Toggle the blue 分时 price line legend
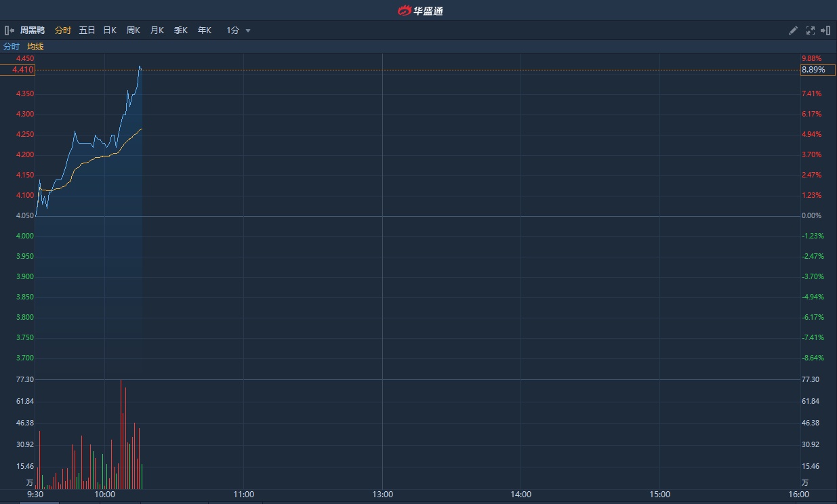This screenshot has width=837, height=504. click(12, 47)
